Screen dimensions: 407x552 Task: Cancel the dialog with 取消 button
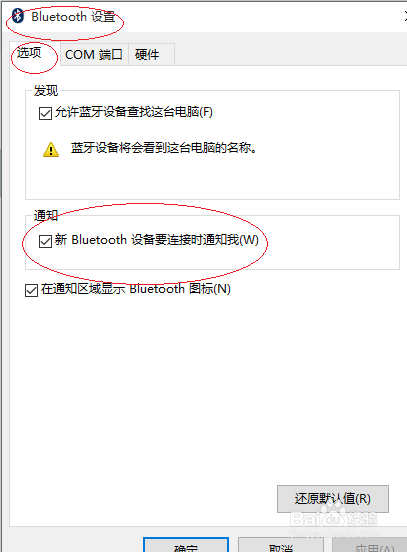pyautogui.click(x=281, y=545)
